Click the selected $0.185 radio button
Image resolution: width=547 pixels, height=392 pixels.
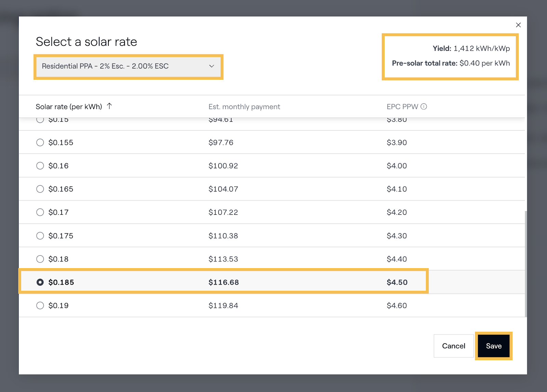[40, 282]
